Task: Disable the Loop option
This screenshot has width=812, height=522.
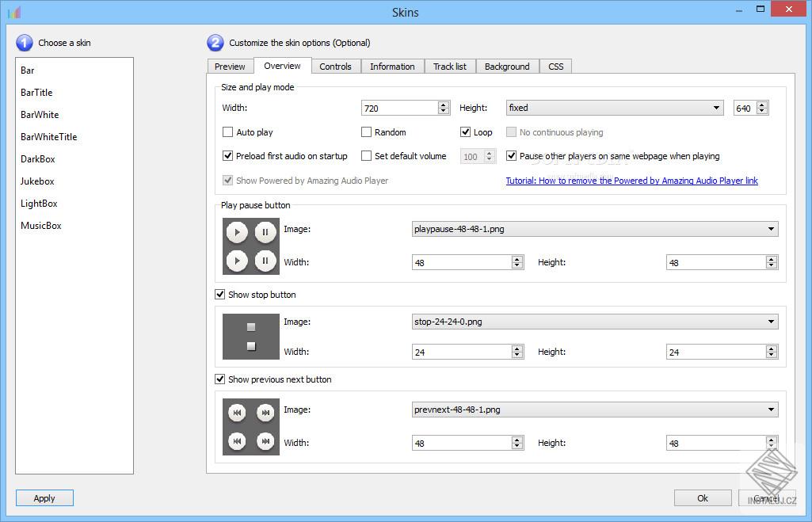Action: 467,132
